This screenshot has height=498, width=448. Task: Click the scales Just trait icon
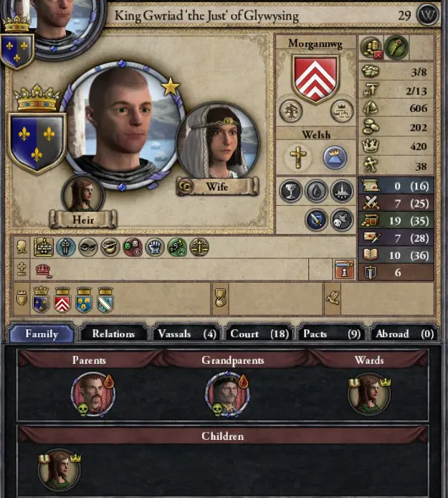point(199,247)
